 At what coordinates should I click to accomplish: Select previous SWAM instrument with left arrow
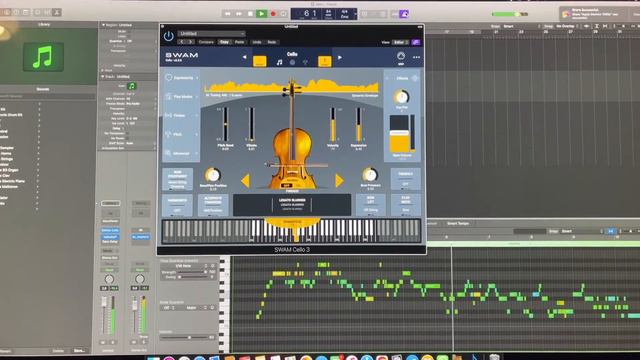click(244, 58)
